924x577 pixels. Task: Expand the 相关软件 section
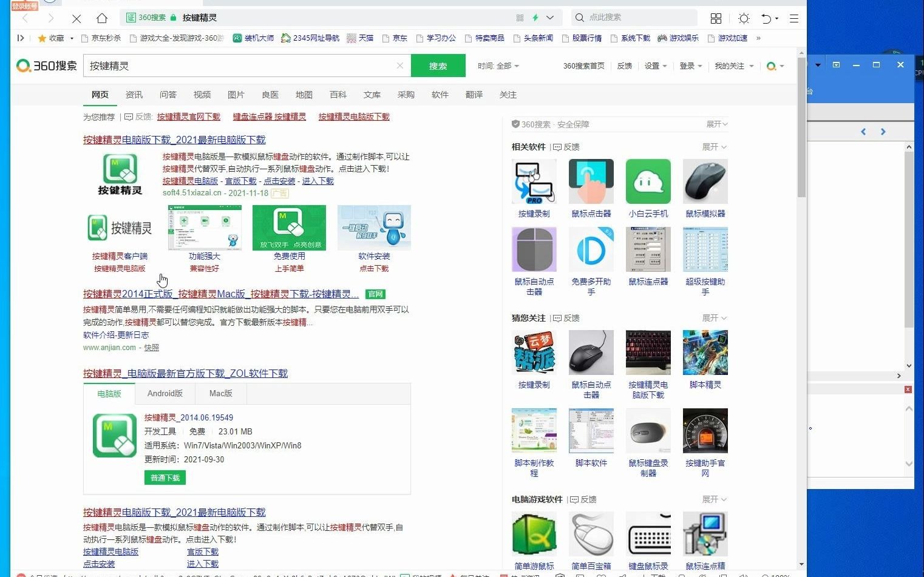click(x=715, y=147)
